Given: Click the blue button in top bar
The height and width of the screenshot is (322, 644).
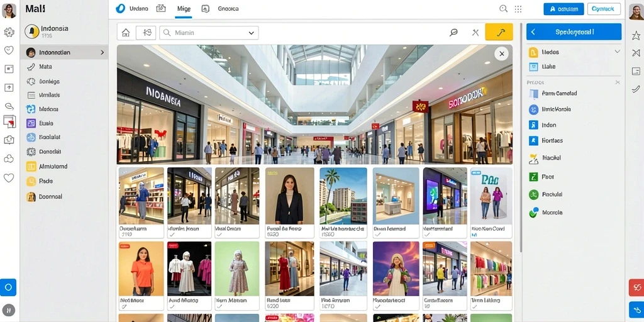Looking at the screenshot, I should coord(563,9).
